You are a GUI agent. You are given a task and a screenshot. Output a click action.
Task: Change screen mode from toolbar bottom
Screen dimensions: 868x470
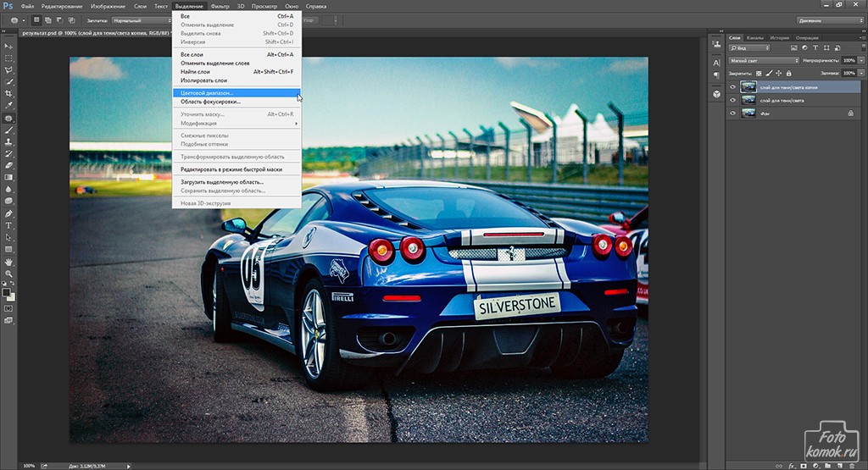8,320
